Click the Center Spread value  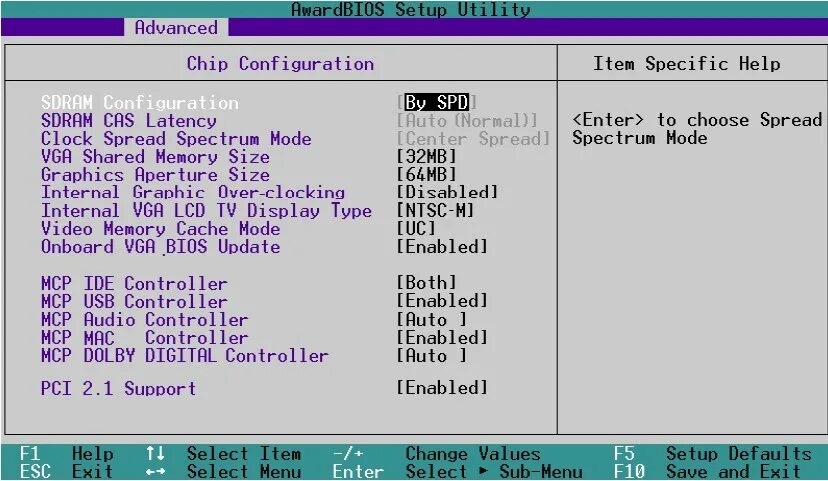pyautogui.click(x=473, y=138)
